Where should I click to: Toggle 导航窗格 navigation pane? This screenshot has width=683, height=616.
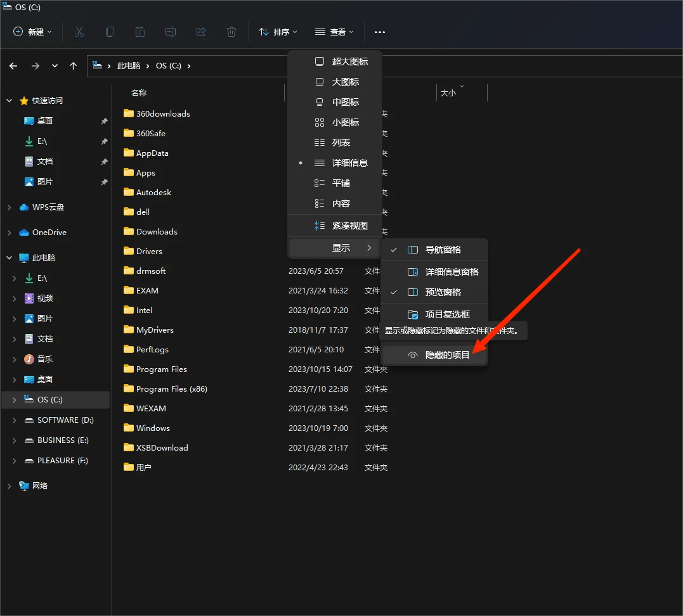(434, 250)
